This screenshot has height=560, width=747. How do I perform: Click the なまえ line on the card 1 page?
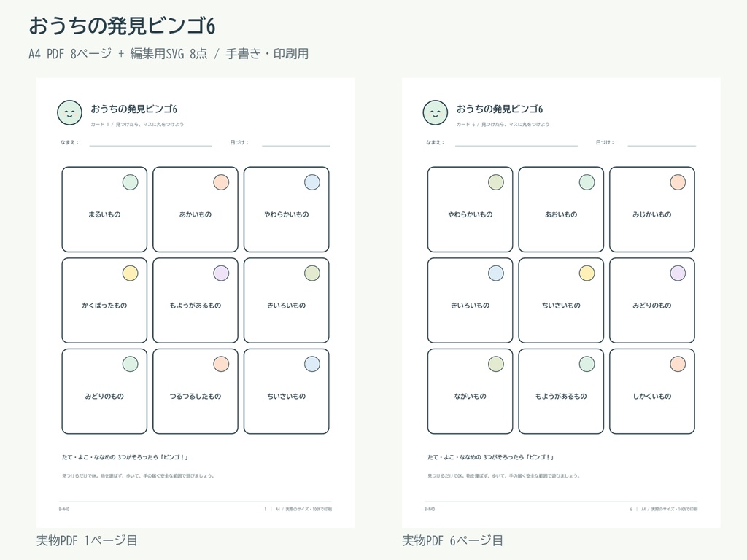point(150,145)
